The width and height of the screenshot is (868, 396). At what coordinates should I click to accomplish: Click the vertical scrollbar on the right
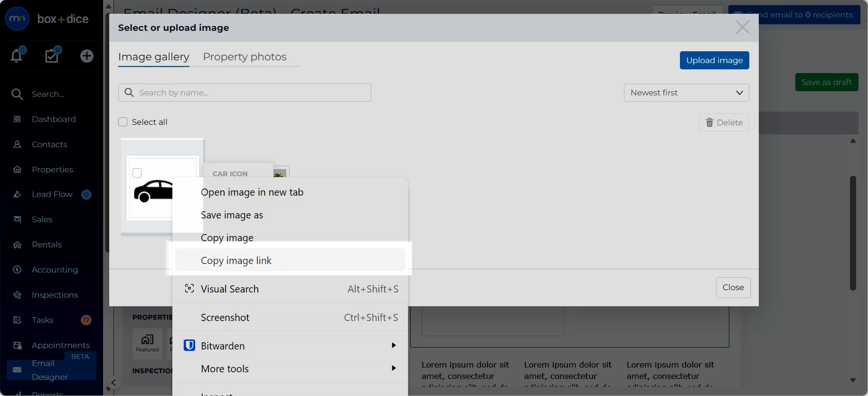click(853, 233)
